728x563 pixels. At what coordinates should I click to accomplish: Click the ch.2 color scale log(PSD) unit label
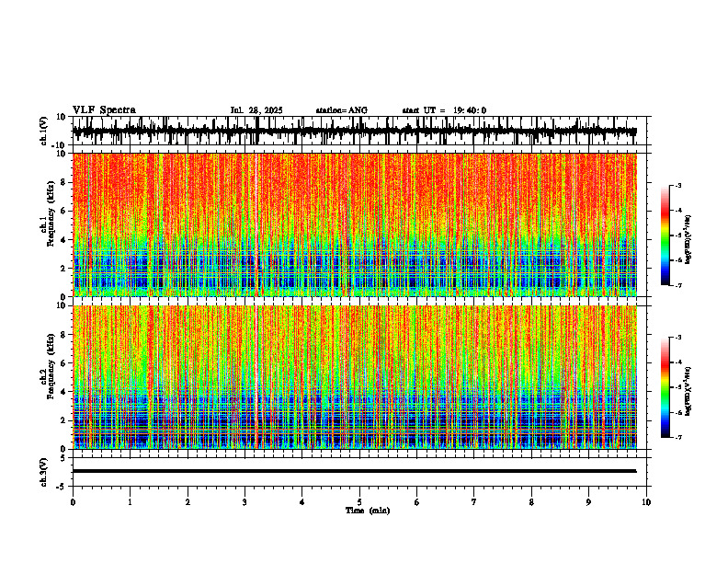click(x=688, y=391)
